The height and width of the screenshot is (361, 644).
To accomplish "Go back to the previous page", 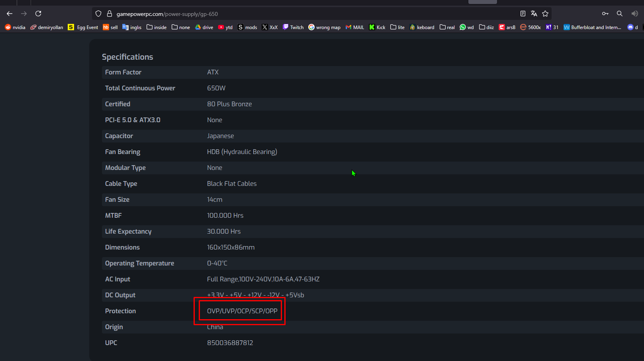I will (10, 14).
